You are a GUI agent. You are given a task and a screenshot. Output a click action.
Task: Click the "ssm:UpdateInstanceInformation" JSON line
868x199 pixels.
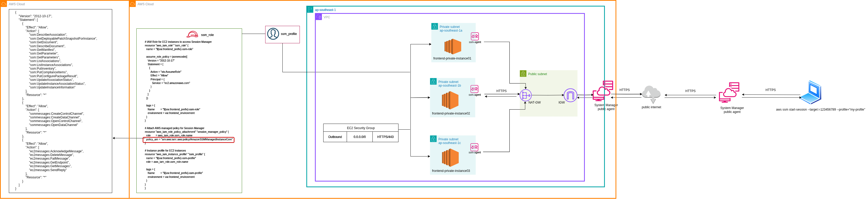pyautogui.click(x=52, y=87)
